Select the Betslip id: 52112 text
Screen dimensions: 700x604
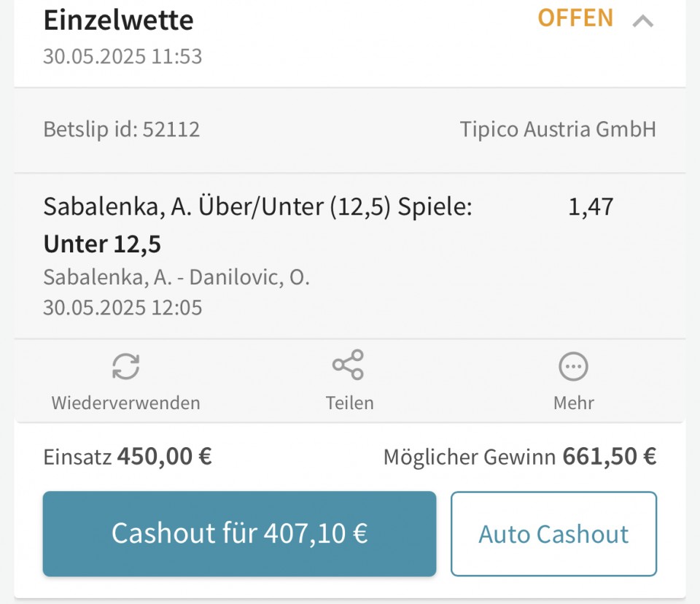point(122,130)
